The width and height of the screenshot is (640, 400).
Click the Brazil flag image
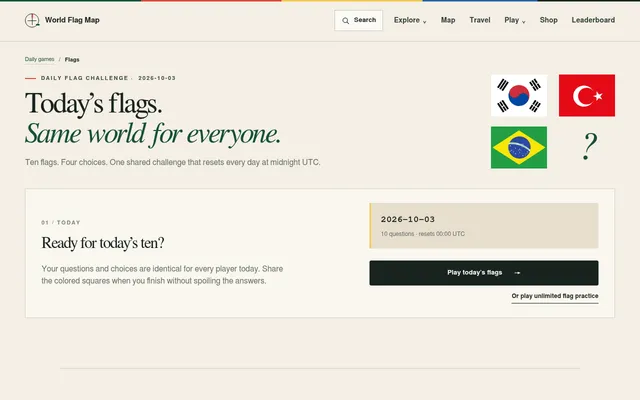coord(519,147)
